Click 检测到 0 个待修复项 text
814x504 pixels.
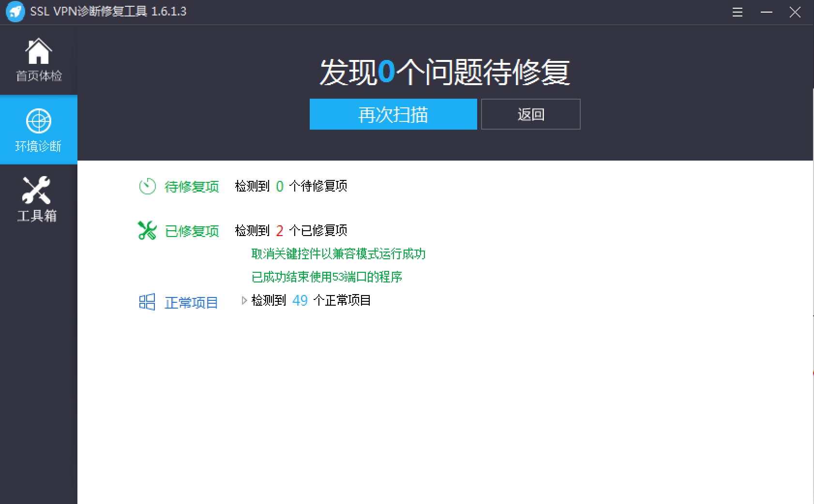point(291,186)
